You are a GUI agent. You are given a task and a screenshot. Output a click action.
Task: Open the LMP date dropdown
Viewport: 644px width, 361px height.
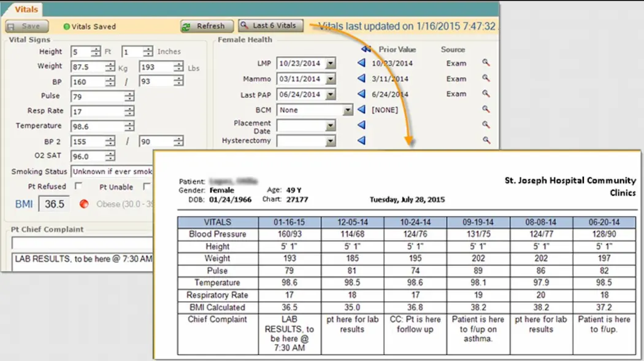(x=329, y=63)
